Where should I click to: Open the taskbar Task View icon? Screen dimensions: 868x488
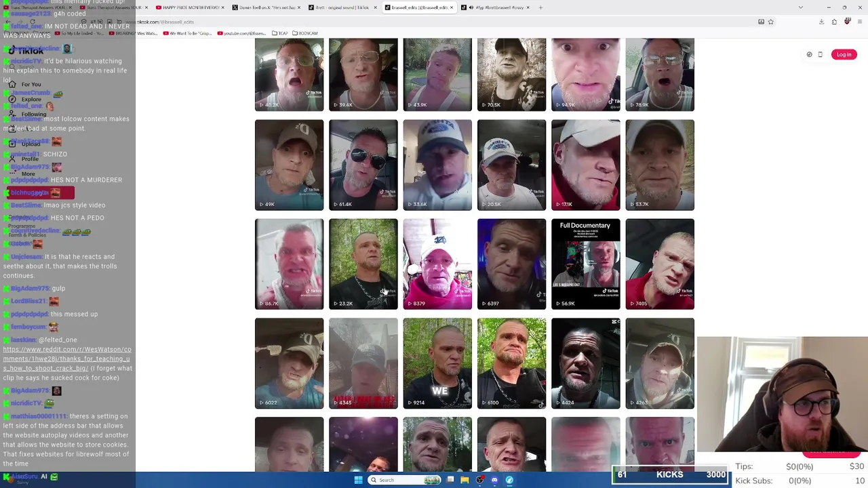click(450, 480)
